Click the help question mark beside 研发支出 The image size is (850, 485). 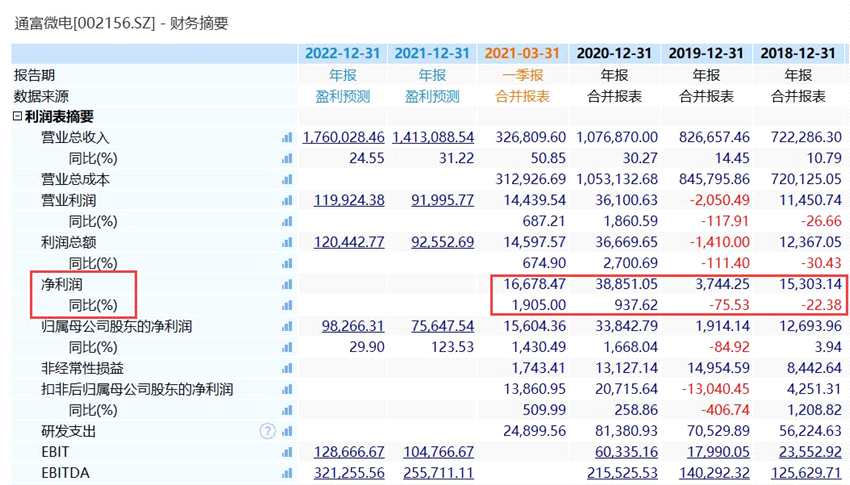(x=267, y=431)
